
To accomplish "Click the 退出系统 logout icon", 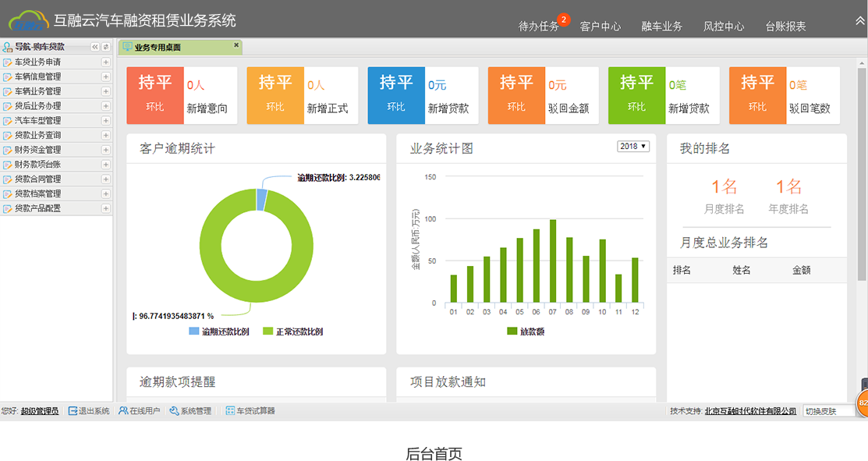I will [x=73, y=411].
